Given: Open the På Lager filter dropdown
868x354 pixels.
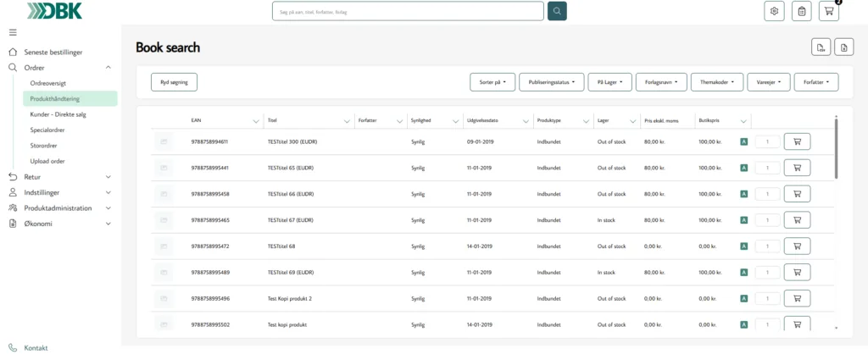Looking at the screenshot, I should point(610,82).
